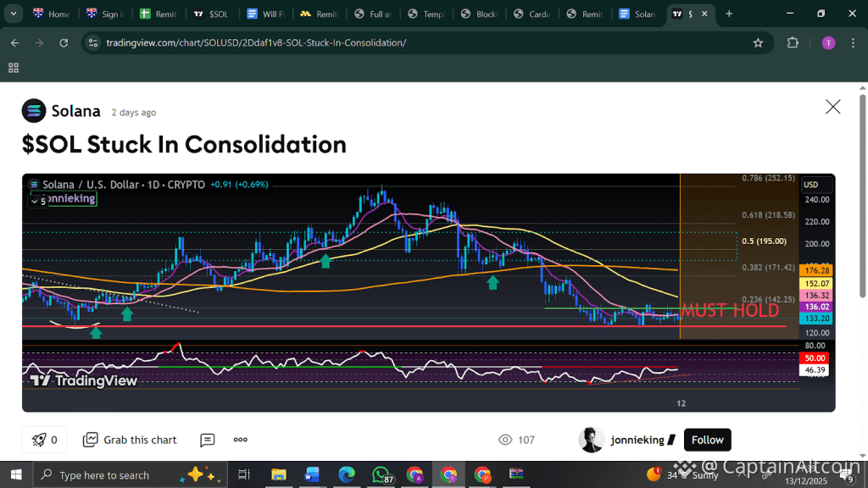Screen dimensions: 868x488
Task: Open jonnieking's profile link
Action: [x=637, y=440]
